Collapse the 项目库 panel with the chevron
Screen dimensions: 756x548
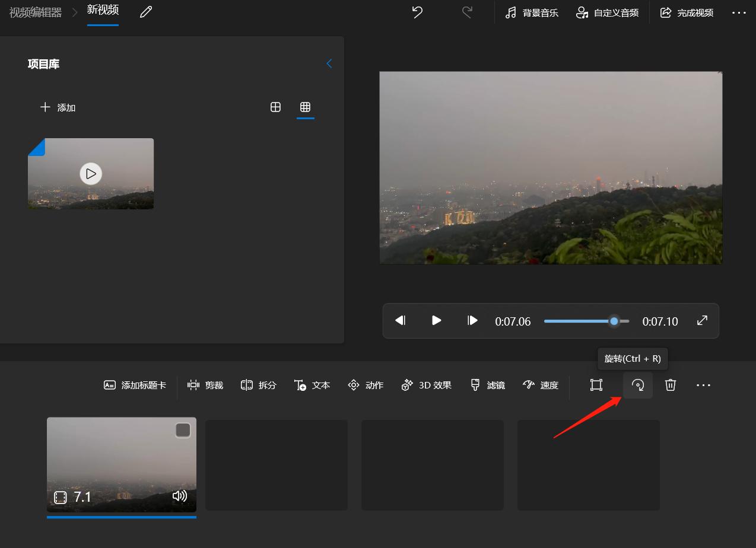click(329, 63)
